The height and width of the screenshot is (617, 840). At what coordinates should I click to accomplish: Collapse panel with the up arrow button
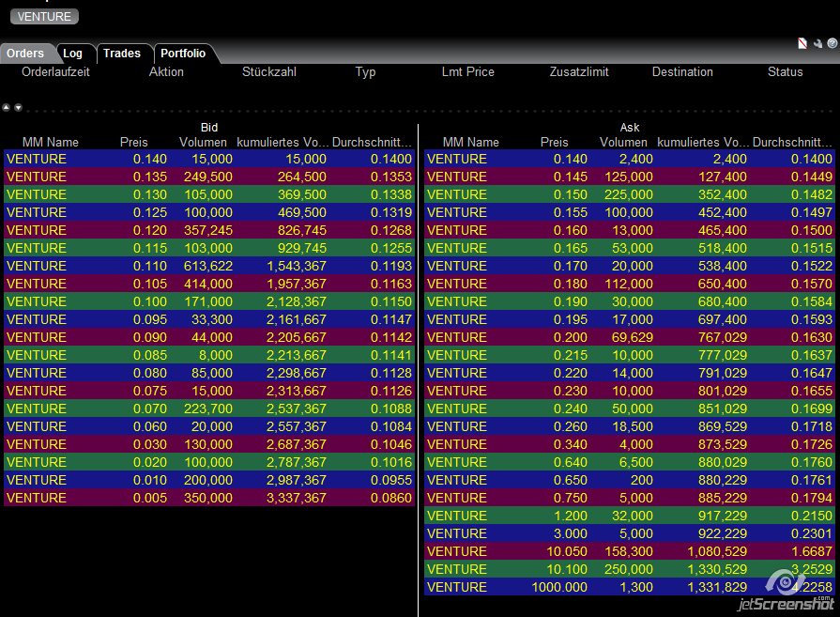(x=7, y=107)
